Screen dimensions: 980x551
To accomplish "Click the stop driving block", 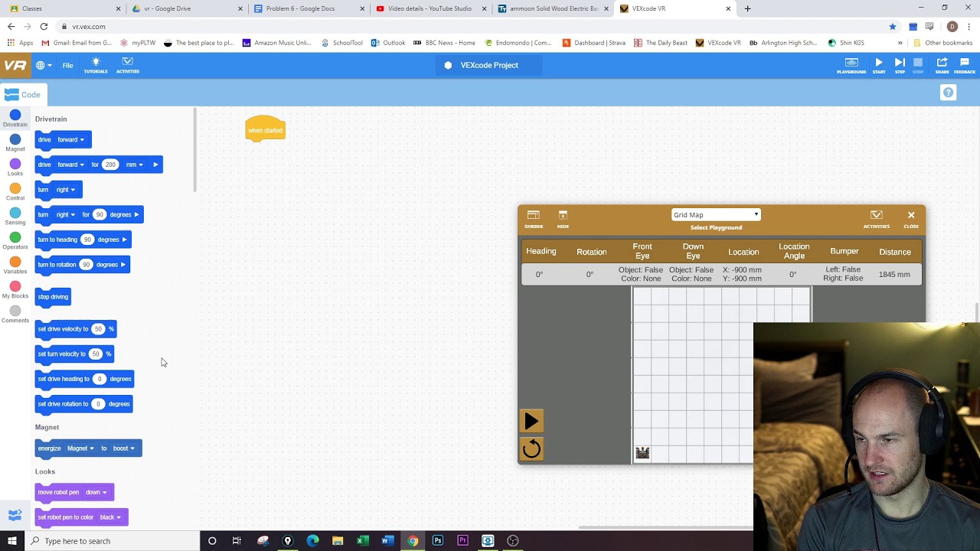I will click(x=53, y=297).
